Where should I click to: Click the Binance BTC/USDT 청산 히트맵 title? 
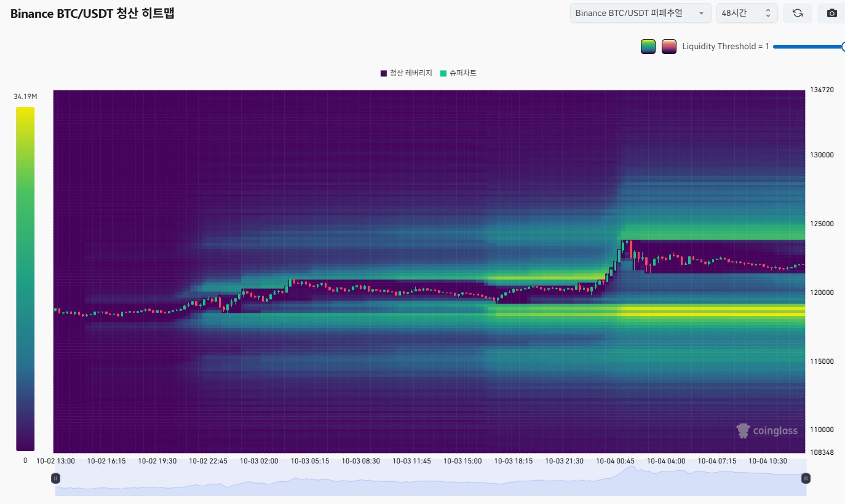click(93, 14)
